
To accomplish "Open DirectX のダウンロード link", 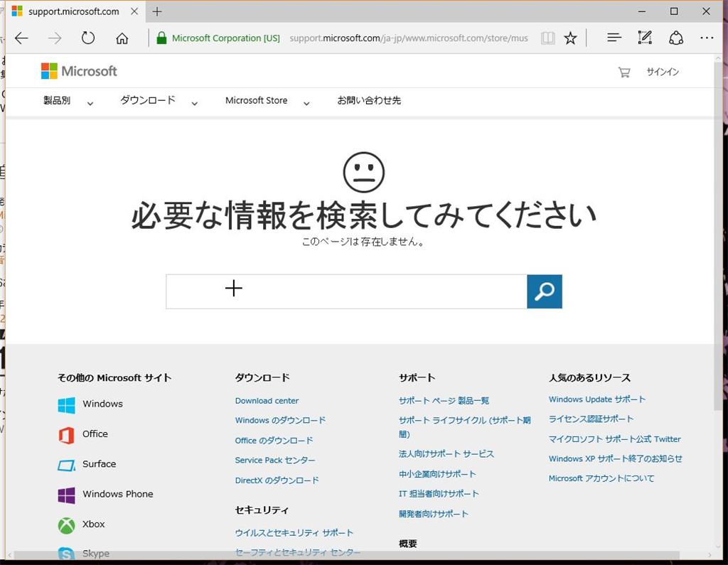I will (x=277, y=480).
